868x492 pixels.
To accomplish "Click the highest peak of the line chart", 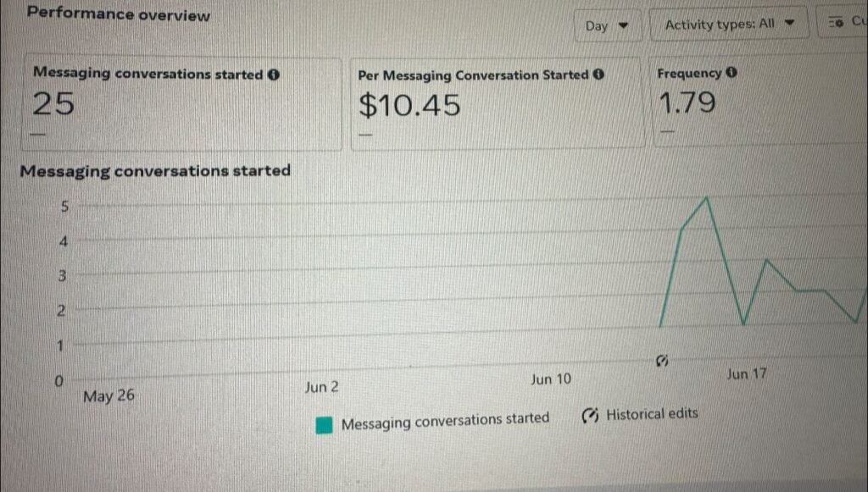I will click(706, 198).
